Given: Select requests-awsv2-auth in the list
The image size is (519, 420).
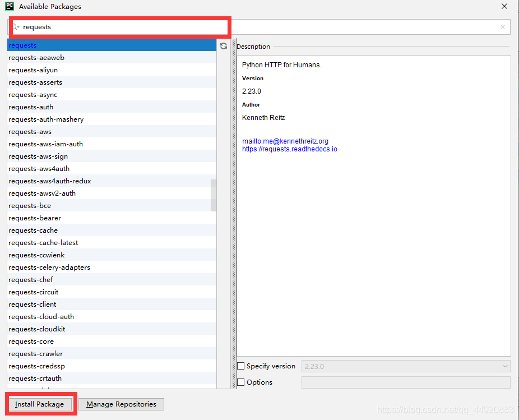Looking at the screenshot, I should pos(112,193).
